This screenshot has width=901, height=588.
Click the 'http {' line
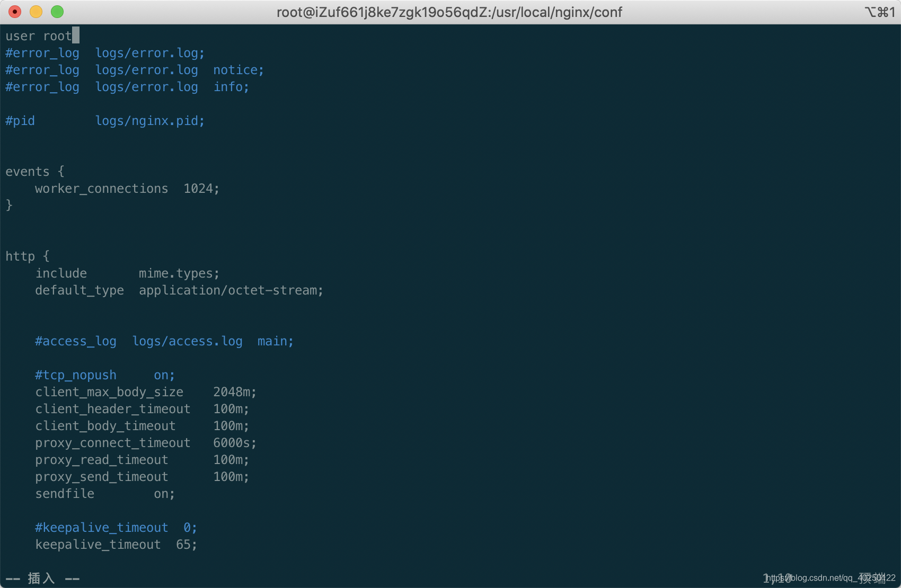pyautogui.click(x=28, y=256)
